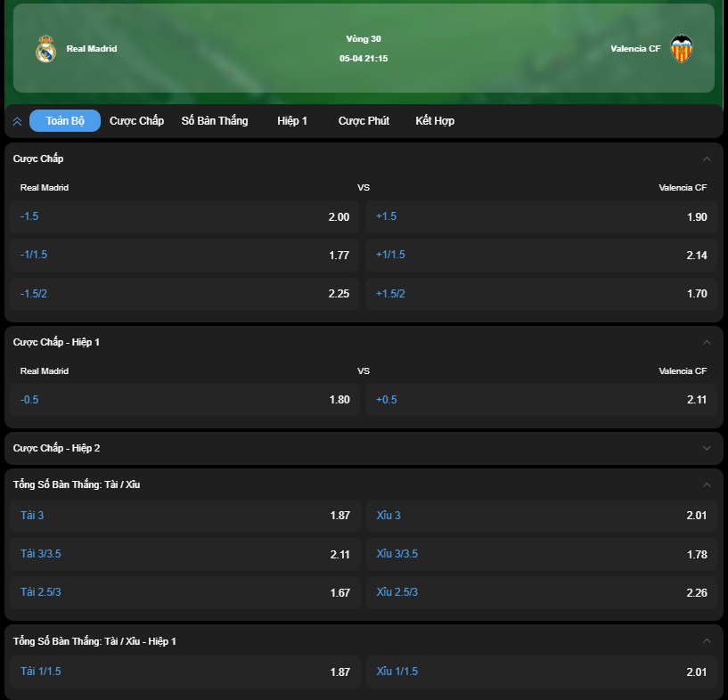This screenshot has height=700, width=728.
Task: Click the Real Madrid club crest
Action: 46,49
